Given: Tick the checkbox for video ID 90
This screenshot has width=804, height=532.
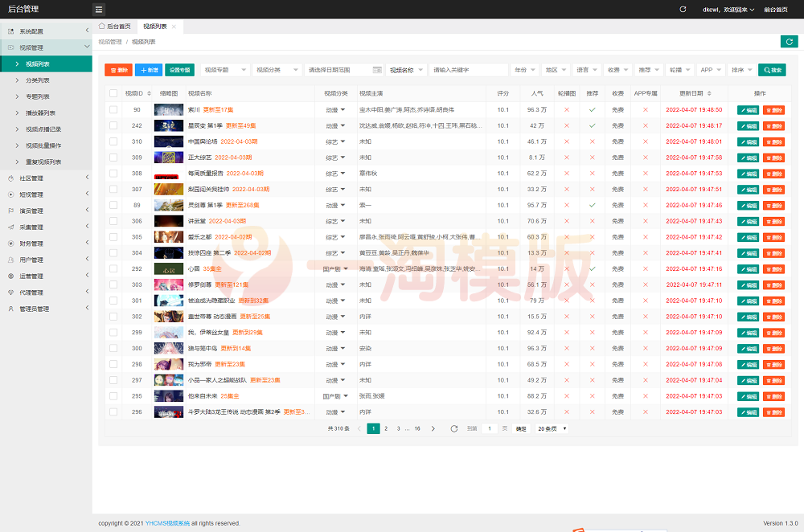Looking at the screenshot, I should (113, 109).
